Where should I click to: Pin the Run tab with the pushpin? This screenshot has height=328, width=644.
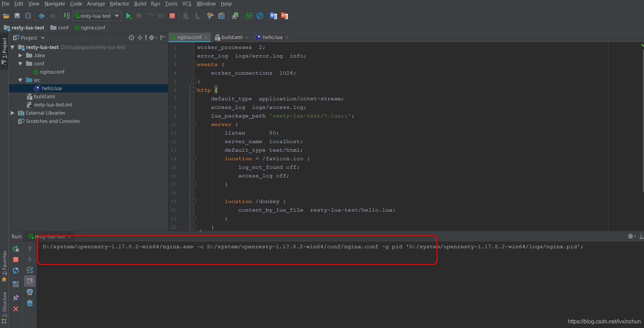(16, 298)
